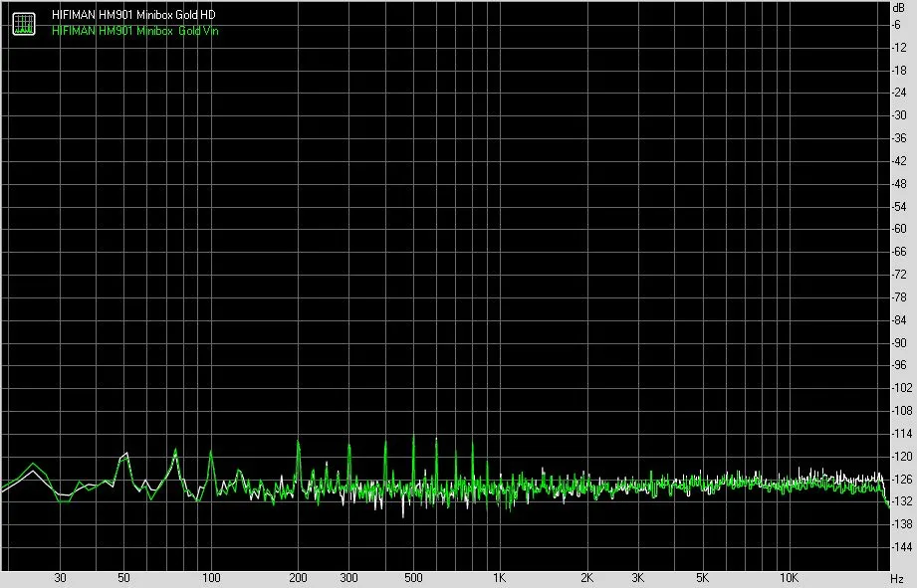
Task: Click the 10K frequency axis label
Action: [789, 578]
